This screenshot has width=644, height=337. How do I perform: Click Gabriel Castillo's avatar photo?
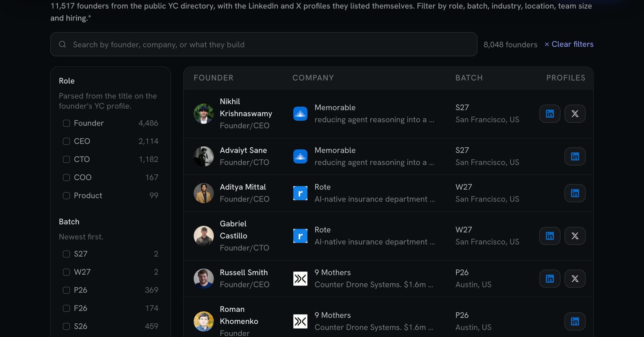(x=204, y=236)
